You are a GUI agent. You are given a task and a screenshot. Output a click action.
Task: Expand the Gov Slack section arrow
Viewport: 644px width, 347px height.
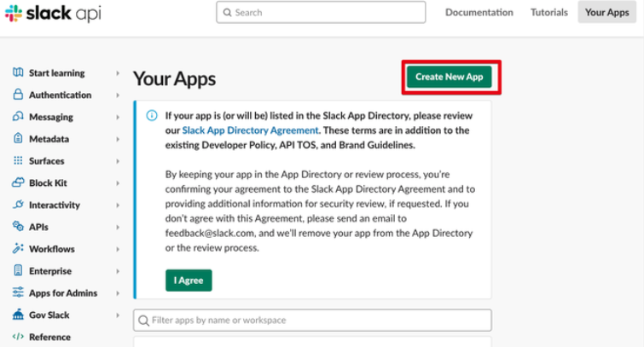(118, 315)
